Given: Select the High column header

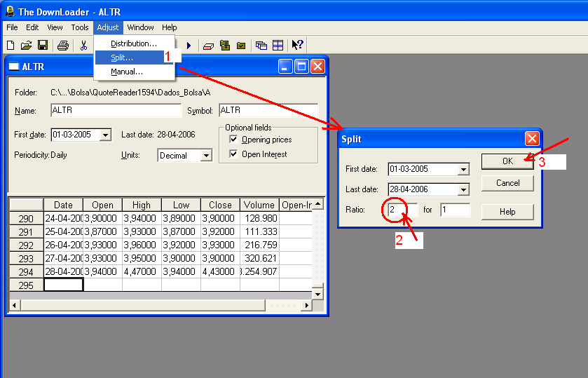Looking at the screenshot, I should tap(142, 205).
